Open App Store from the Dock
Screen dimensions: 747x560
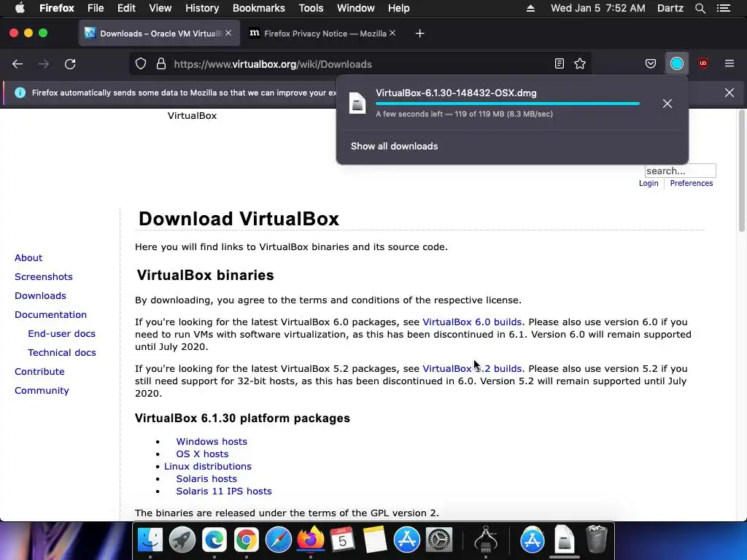pyautogui.click(x=406, y=540)
